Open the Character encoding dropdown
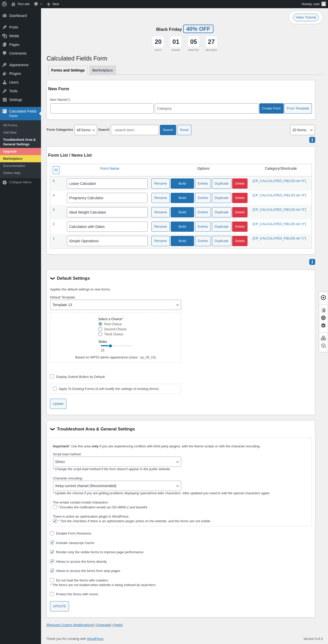Viewport: 328px width, 644px height. point(117,486)
